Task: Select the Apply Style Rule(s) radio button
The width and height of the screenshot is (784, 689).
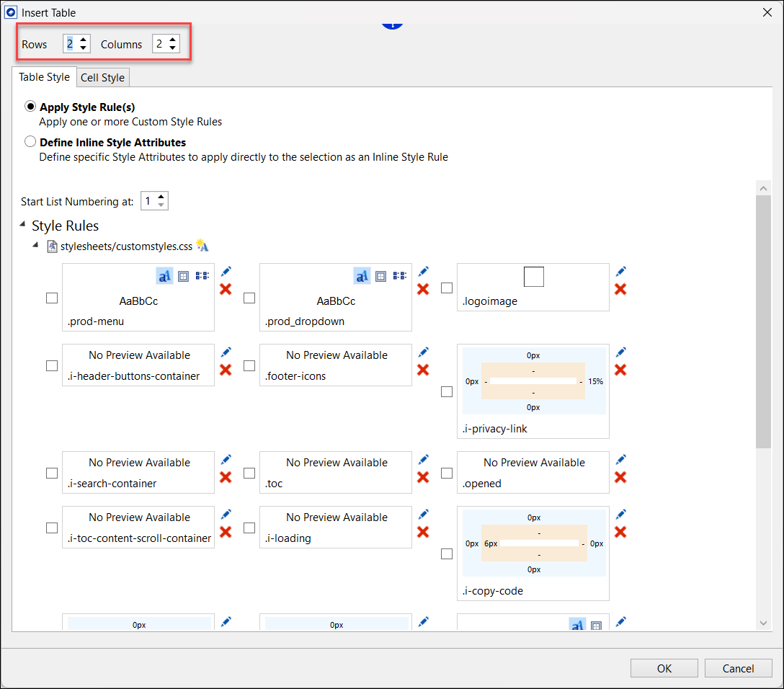Action: [30, 107]
